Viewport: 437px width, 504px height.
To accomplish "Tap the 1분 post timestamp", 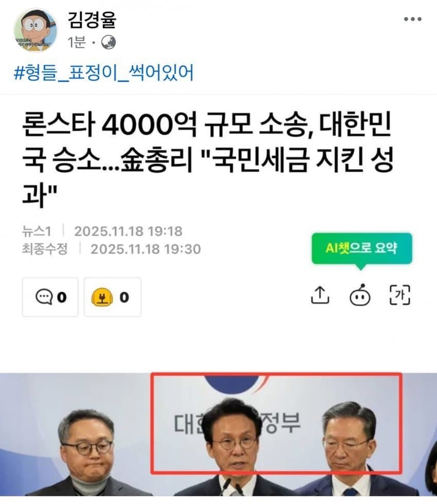I will tap(77, 43).
